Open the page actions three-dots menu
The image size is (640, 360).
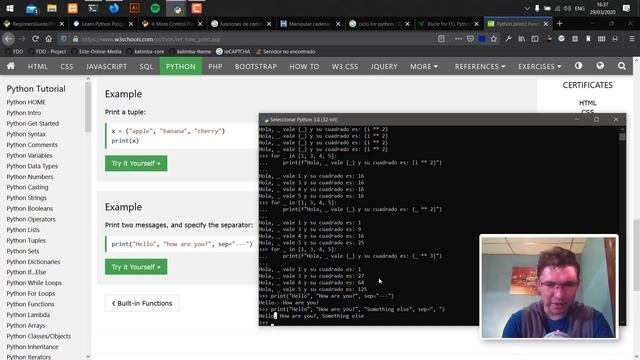tap(458, 39)
